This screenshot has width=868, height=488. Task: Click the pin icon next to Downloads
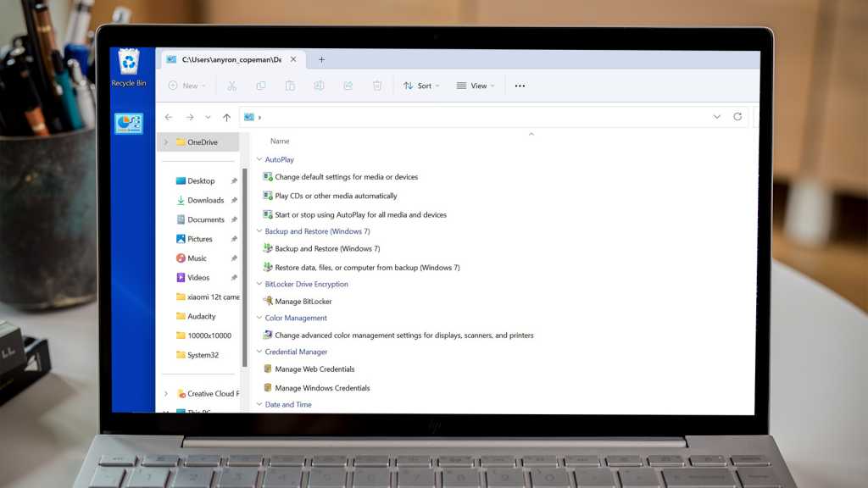click(234, 200)
